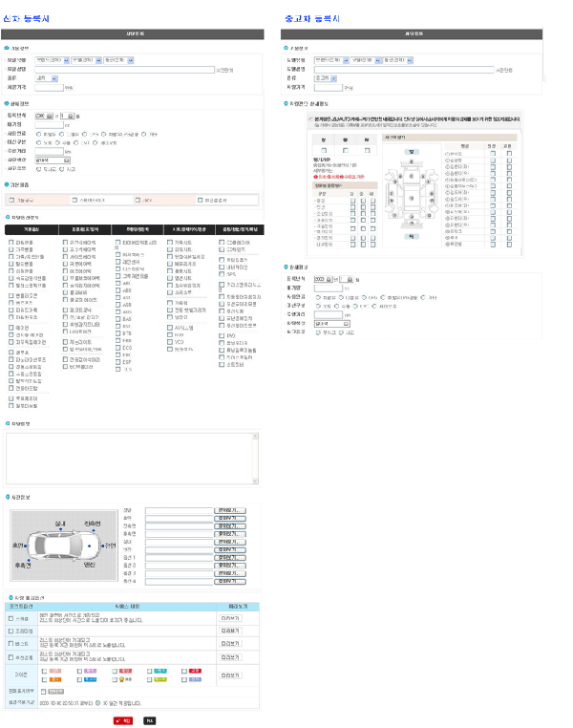
Task: Tick the ECS option checkbox
Action: click(x=117, y=348)
